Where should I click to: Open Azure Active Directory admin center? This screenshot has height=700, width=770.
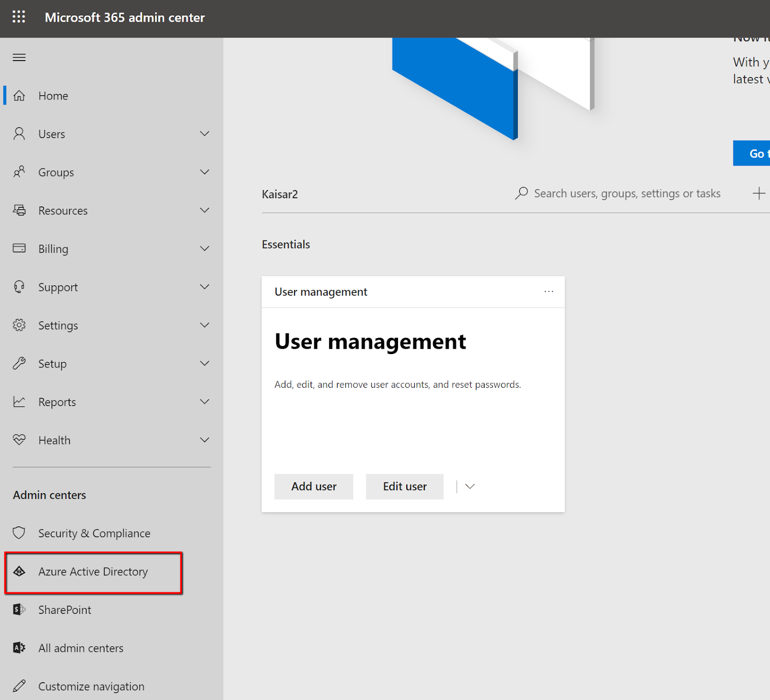[93, 572]
